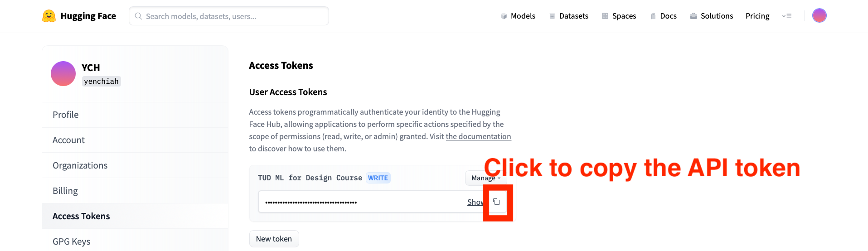Click the Datasets icon in navbar
This screenshot has height=251, width=868.
552,16
